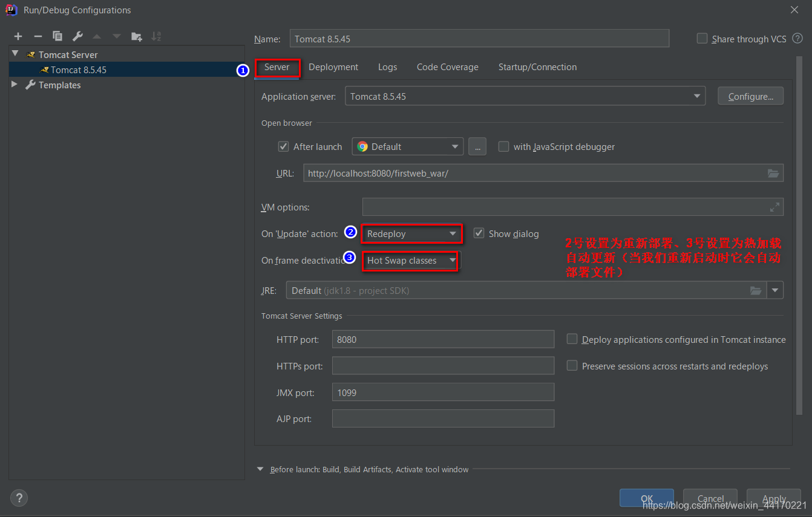Image resolution: width=812 pixels, height=517 pixels.
Task: Click the OK button
Action: pyautogui.click(x=647, y=498)
